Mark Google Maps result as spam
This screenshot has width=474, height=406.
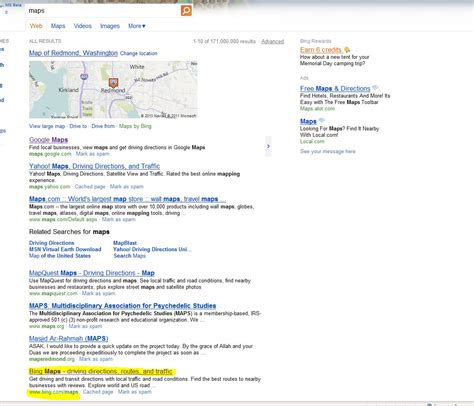click(93, 154)
